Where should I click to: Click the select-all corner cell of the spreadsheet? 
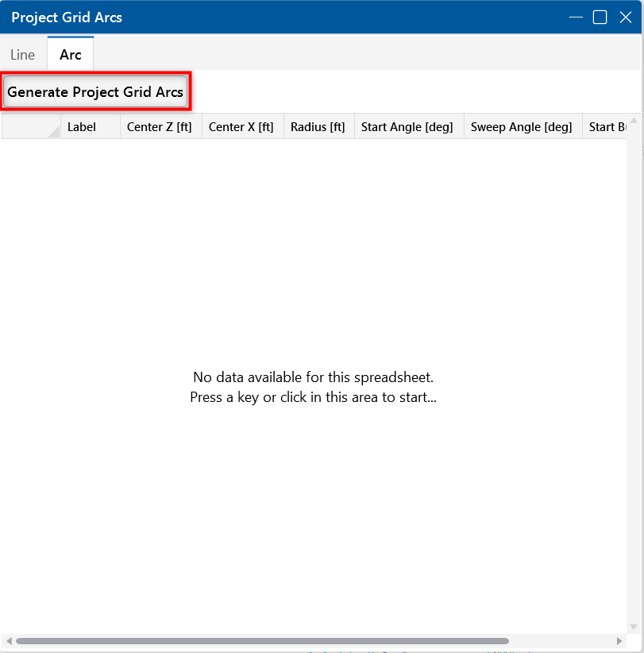point(32,126)
